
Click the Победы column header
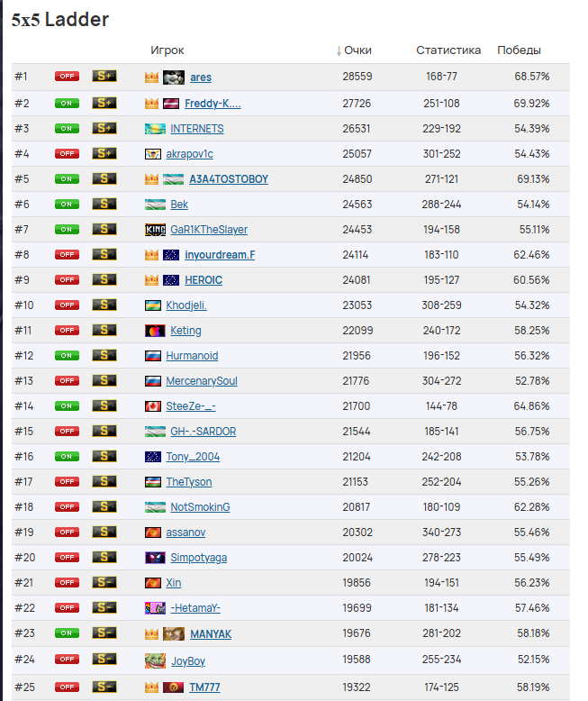coord(519,50)
